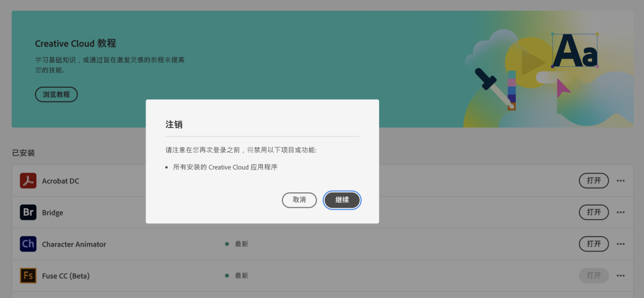Click the Aa typography illustration in banner
644x298 pixels.
tap(575, 51)
